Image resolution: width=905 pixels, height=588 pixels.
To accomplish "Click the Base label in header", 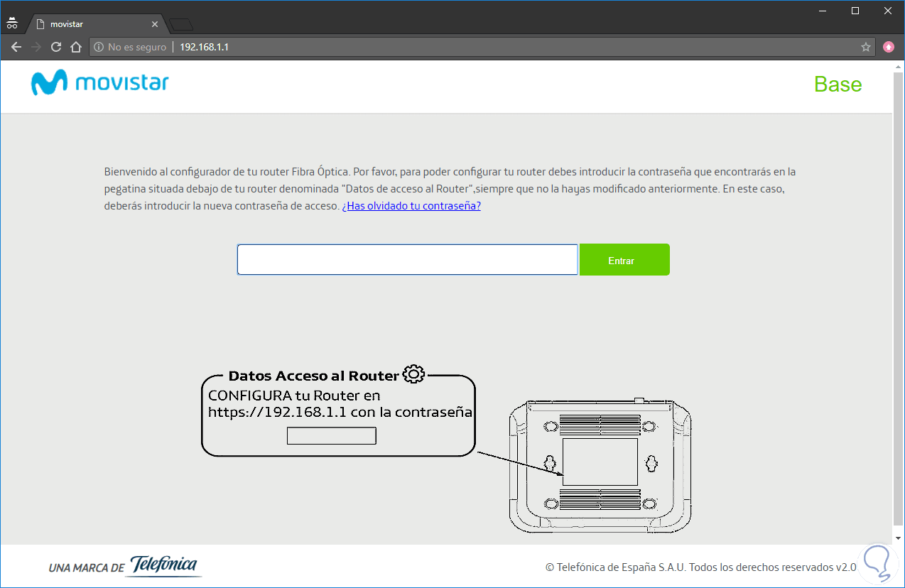I will coord(838,85).
